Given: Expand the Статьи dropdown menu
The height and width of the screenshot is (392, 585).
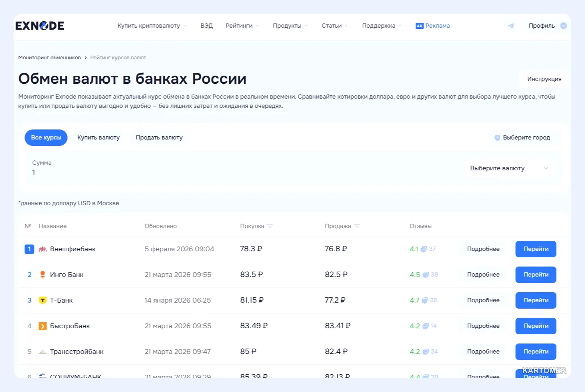Looking at the screenshot, I should point(335,26).
